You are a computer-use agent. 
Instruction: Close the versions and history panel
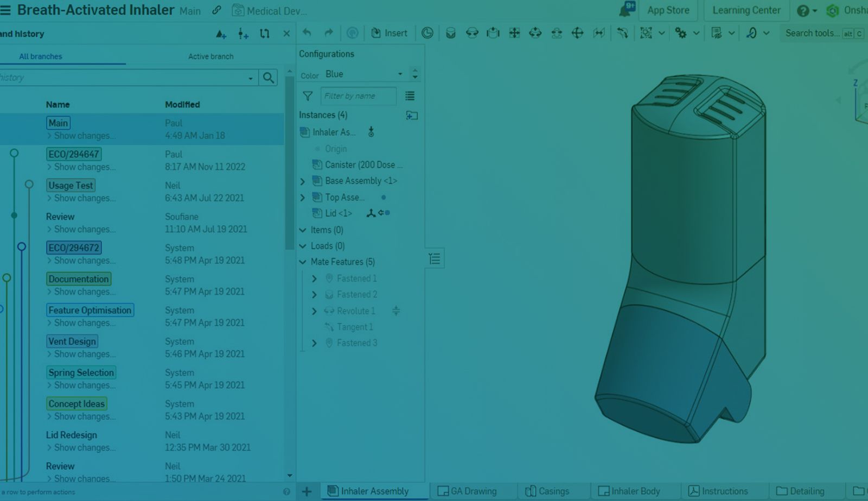pos(286,34)
